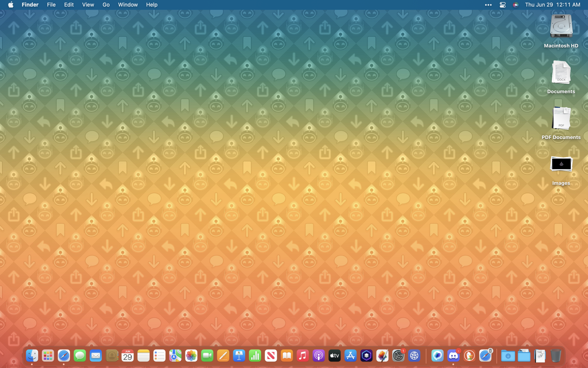Screen dimensions: 588x368
Task: Open the Go menu
Action: point(106,5)
